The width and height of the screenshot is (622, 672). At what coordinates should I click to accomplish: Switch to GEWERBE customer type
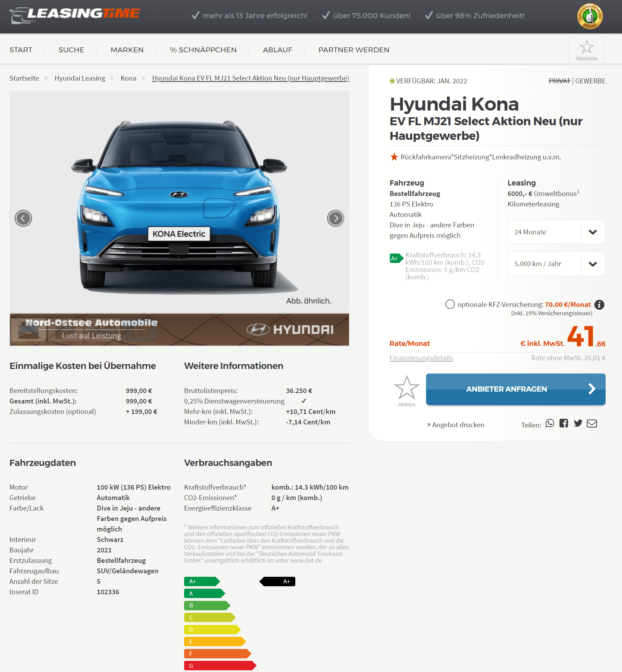pyautogui.click(x=590, y=81)
